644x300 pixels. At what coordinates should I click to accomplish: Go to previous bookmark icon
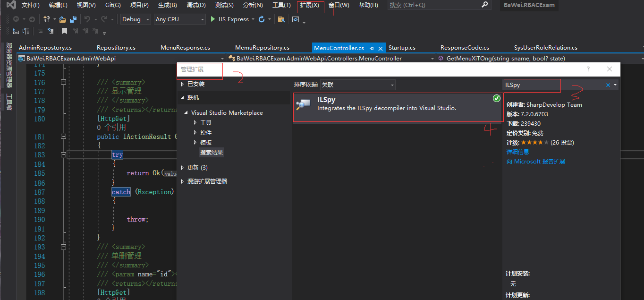[75, 31]
